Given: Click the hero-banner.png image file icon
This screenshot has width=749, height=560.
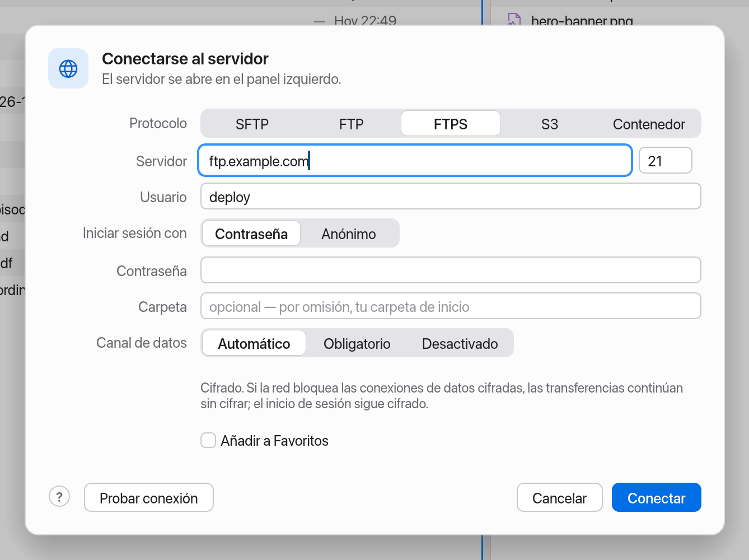Looking at the screenshot, I should tap(514, 20).
